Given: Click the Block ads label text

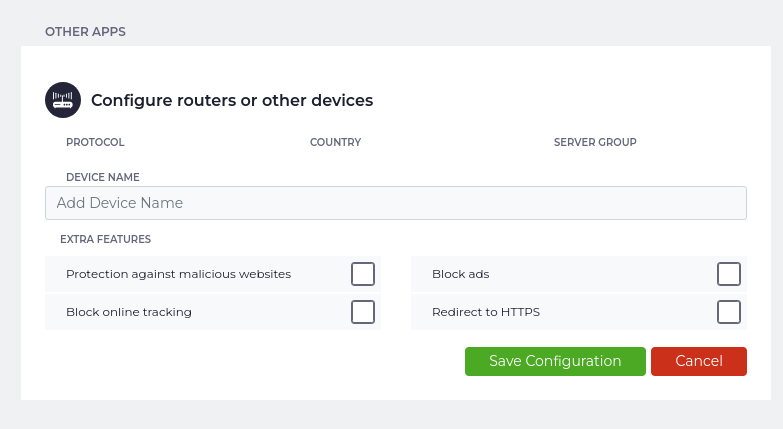Looking at the screenshot, I should [x=460, y=274].
